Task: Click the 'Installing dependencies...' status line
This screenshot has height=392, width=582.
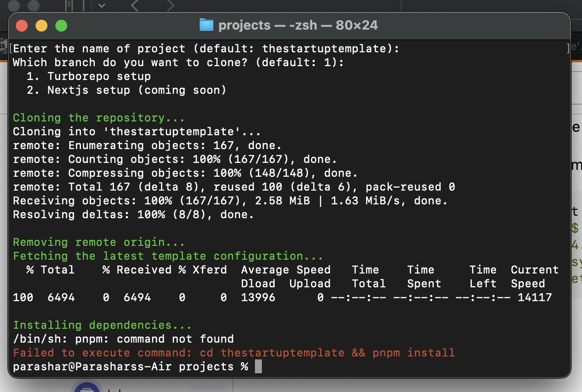Action: pyautogui.click(x=102, y=325)
